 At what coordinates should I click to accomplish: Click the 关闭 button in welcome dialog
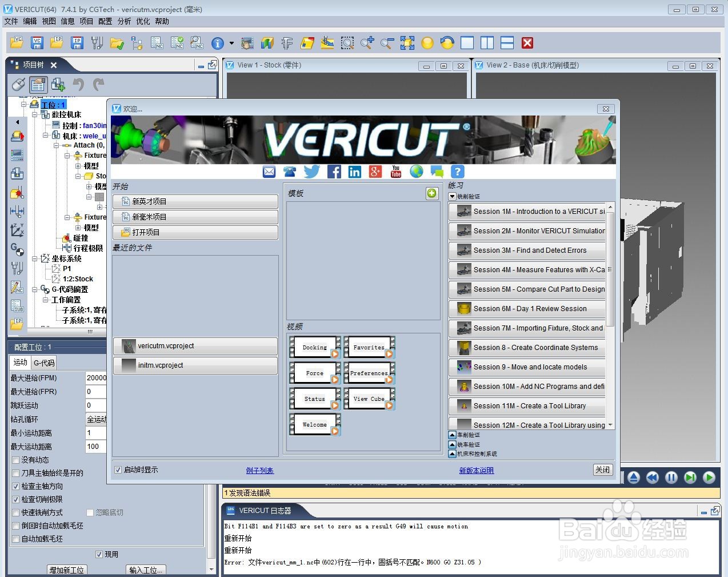[603, 470]
